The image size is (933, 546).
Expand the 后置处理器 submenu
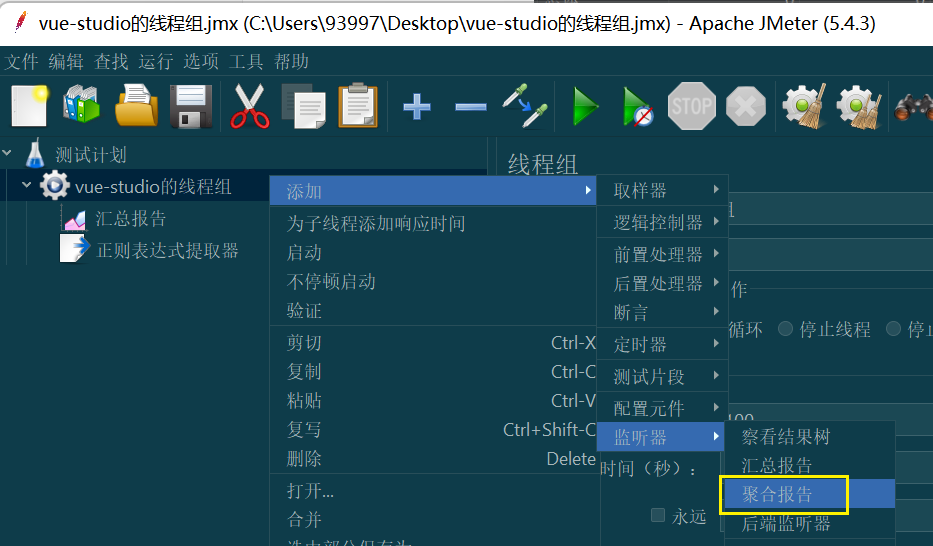tap(662, 284)
